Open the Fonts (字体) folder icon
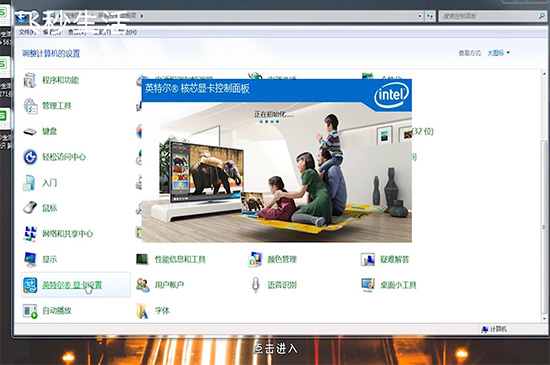 [142, 311]
